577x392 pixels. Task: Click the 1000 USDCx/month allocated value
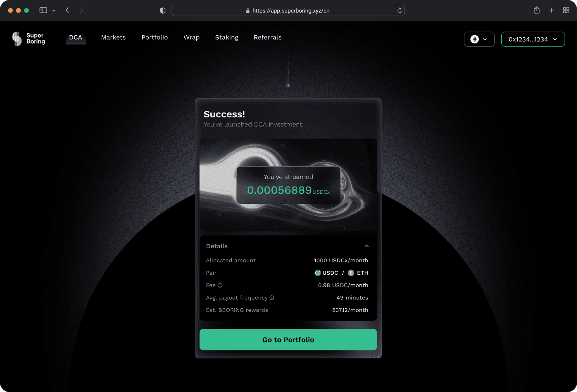pos(341,261)
